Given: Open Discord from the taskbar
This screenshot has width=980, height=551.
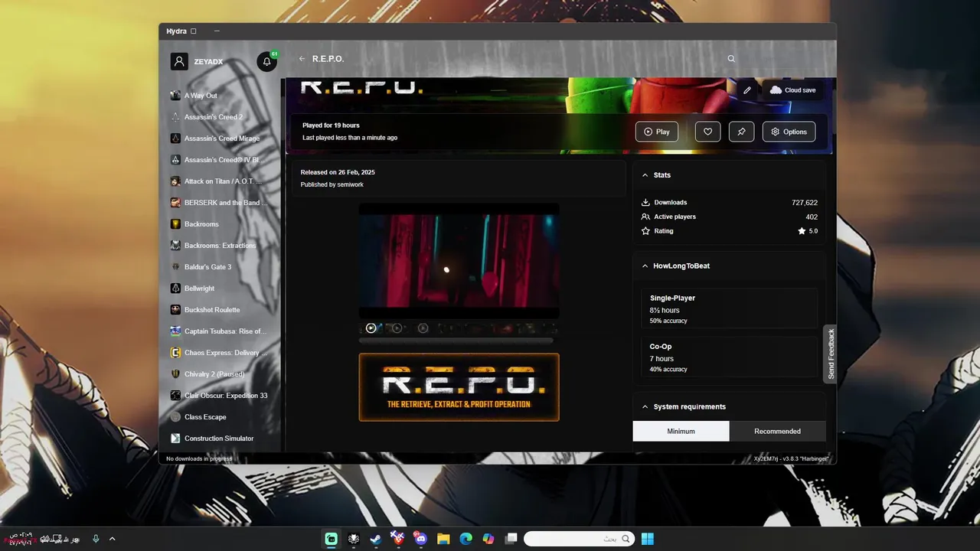Looking at the screenshot, I should [x=420, y=539].
